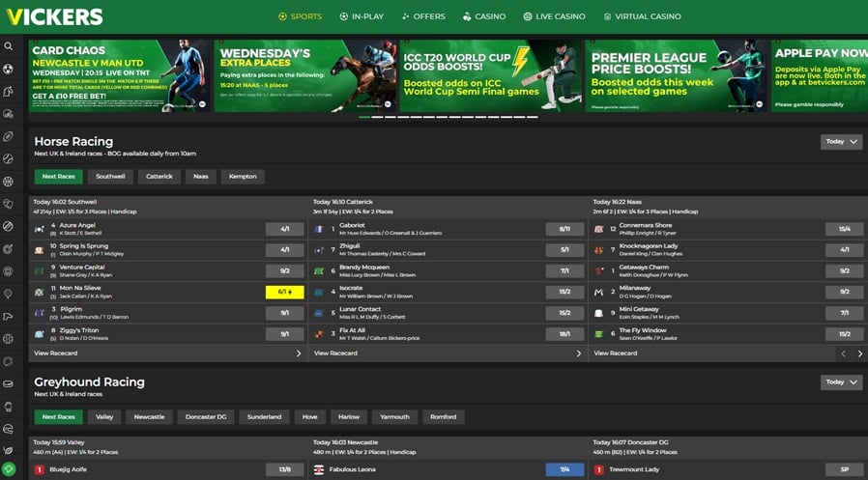Viewport: 868px width, 480px height.
Task: Choose the Doncaster DG greyhound filter
Action: click(x=206, y=417)
